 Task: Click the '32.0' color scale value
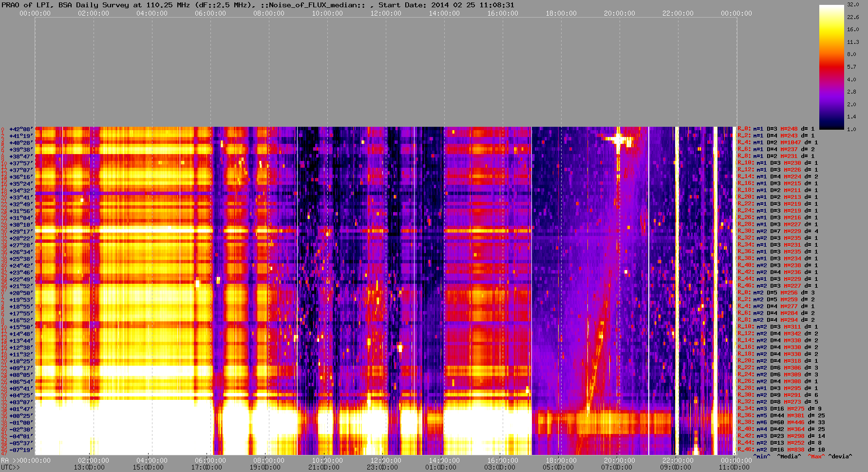point(853,4)
